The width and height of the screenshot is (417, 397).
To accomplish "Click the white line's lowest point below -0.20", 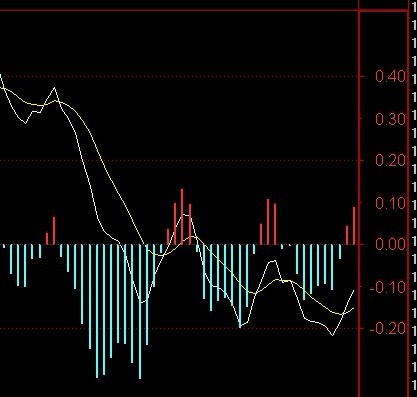I will 332,335.
